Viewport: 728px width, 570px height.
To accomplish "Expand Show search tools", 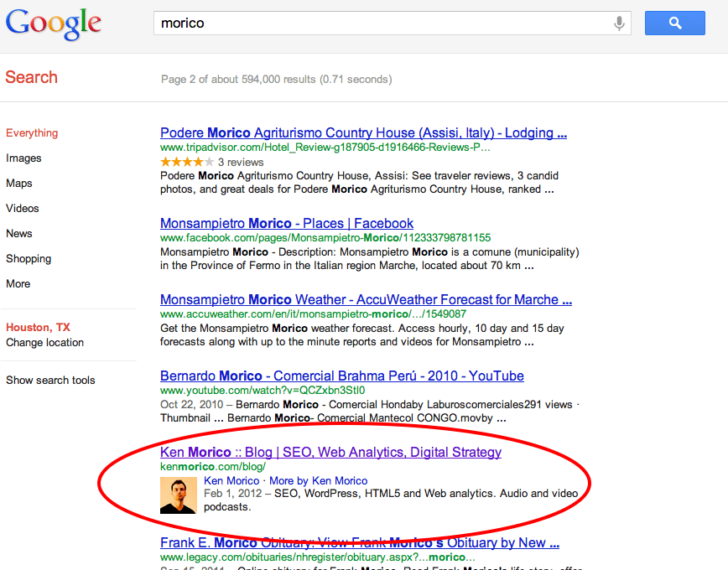I will (50, 381).
